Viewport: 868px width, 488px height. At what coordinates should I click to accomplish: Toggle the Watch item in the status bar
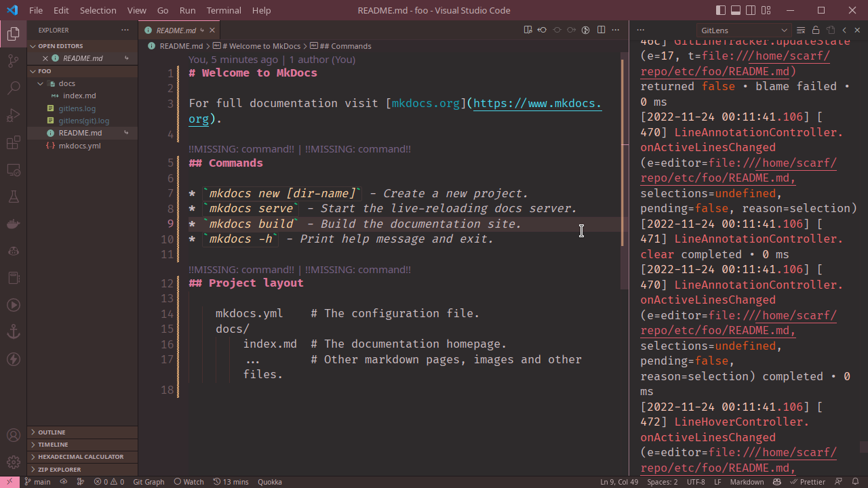[188, 481]
